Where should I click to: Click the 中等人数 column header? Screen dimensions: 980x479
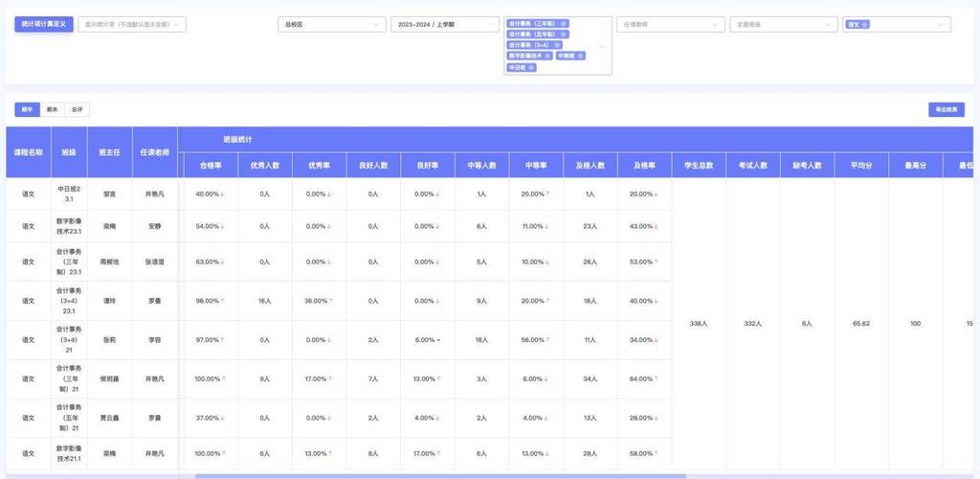click(482, 166)
